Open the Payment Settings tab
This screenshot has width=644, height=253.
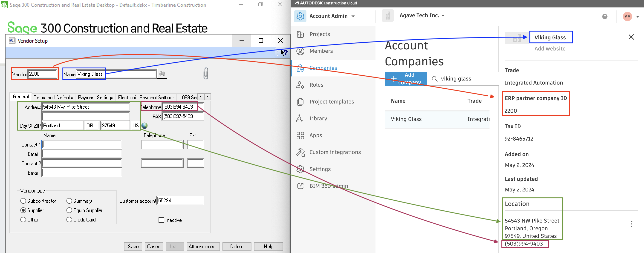[x=95, y=97]
